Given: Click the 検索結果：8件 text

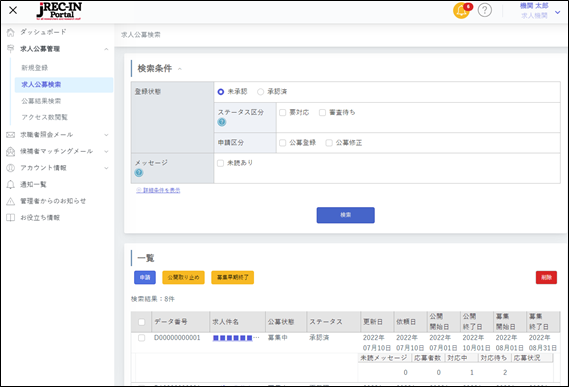Looking at the screenshot, I should [153, 299].
